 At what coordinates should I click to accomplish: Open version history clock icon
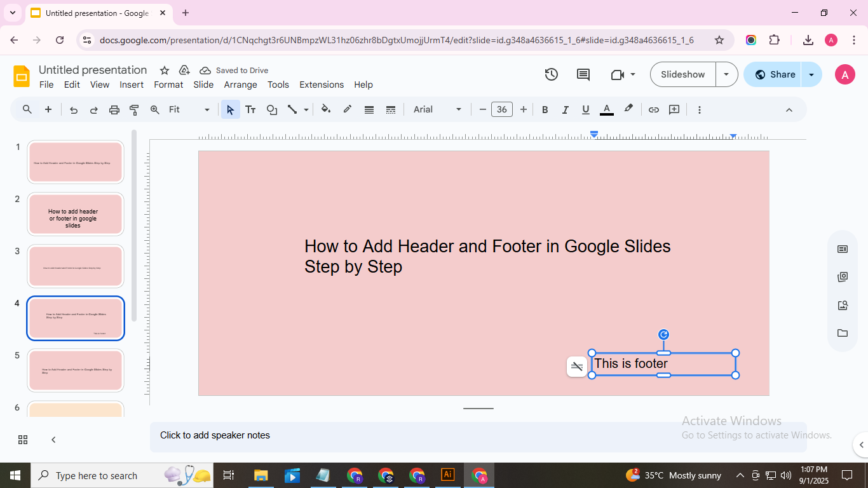pyautogui.click(x=552, y=74)
